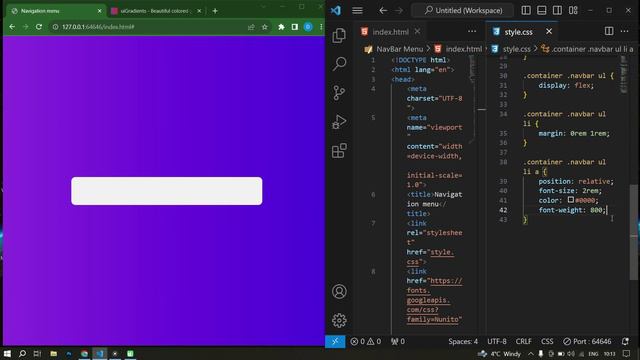
Task: Split the style.css editor to the right
Action: tap(609, 31)
